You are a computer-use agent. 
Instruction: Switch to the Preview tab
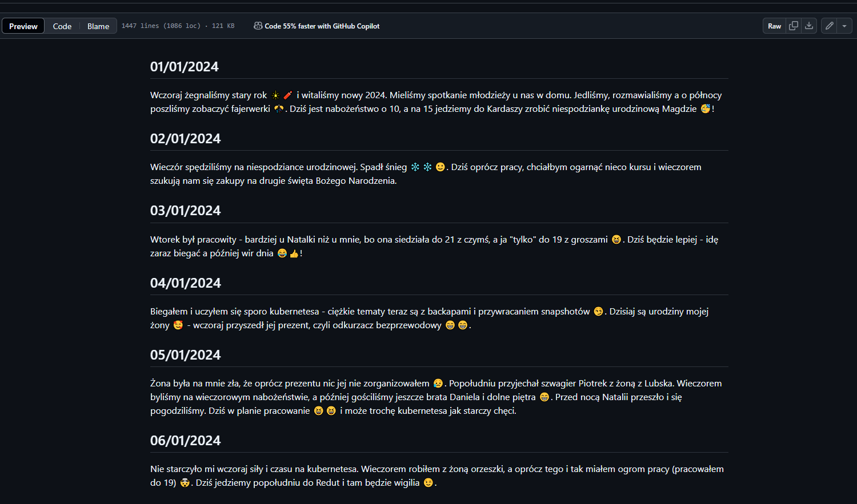[x=23, y=26]
